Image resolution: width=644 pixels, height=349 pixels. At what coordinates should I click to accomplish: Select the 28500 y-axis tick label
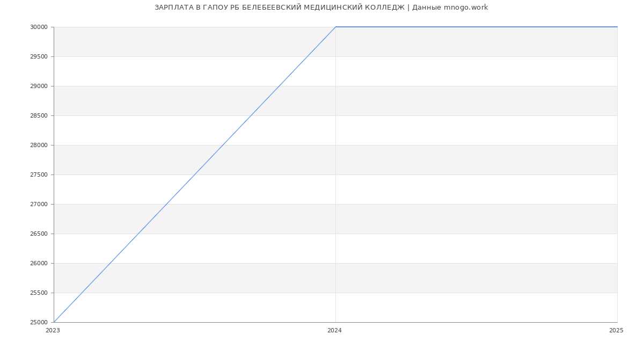click(39, 116)
